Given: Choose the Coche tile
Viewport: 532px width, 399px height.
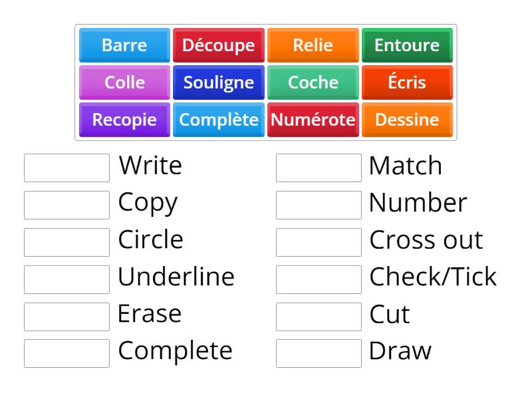Looking at the screenshot, I should tap(313, 82).
